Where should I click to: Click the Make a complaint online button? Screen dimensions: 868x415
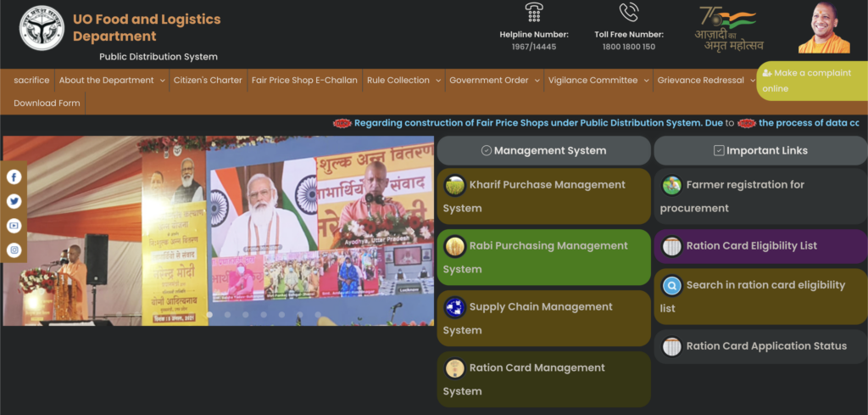point(811,81)
